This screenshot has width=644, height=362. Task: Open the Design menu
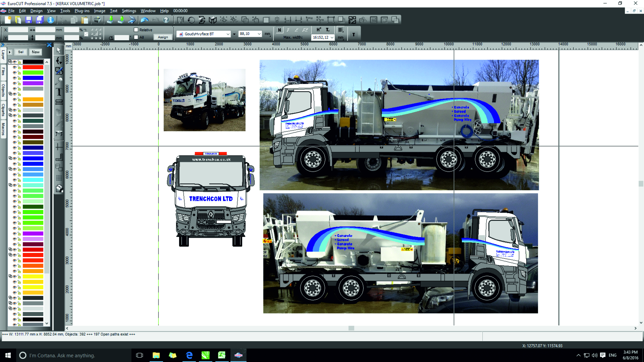tap(36, 11)
